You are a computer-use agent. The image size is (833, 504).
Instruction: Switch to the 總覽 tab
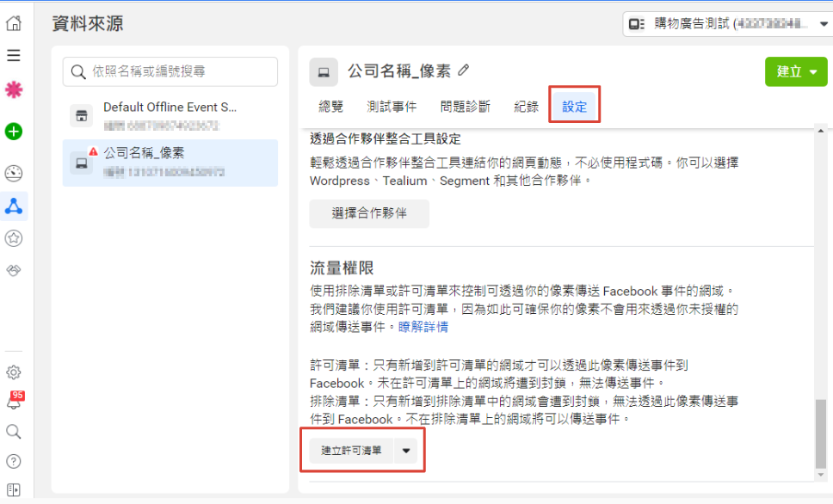[330, 108]
